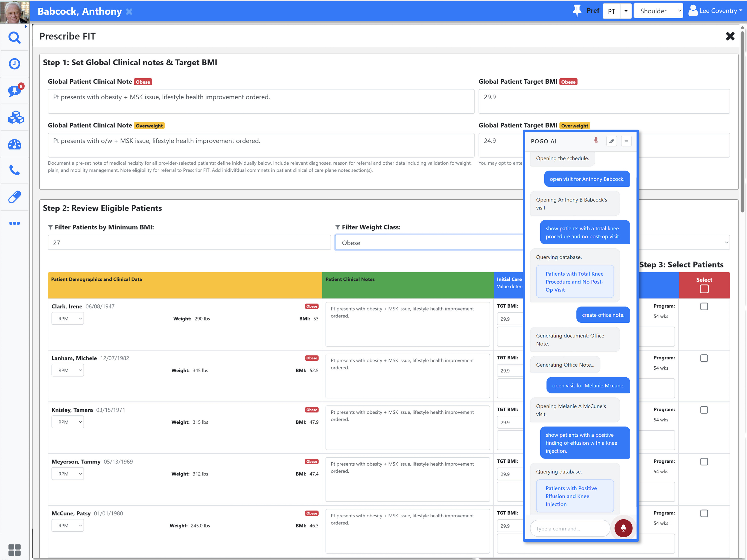Select the checkbox for Knisley, Tamara
This screenshot has width=747, height=560.
[x=704, y=410]
